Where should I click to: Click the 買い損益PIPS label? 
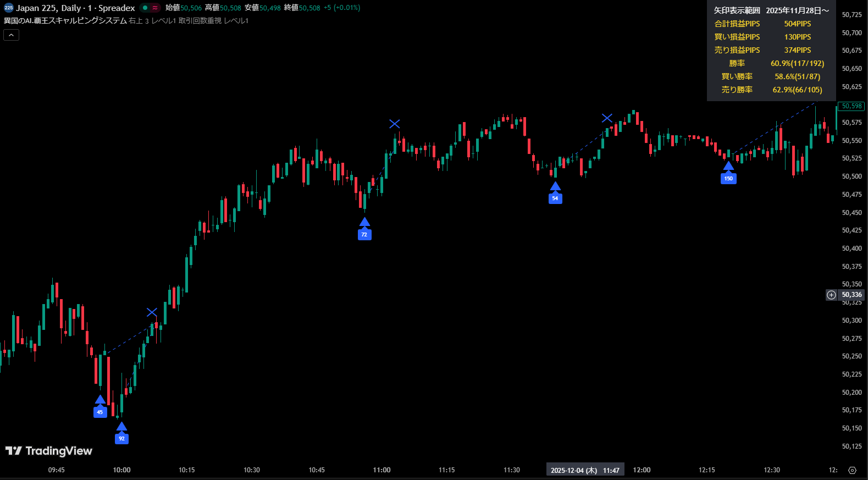pos(737,37)
